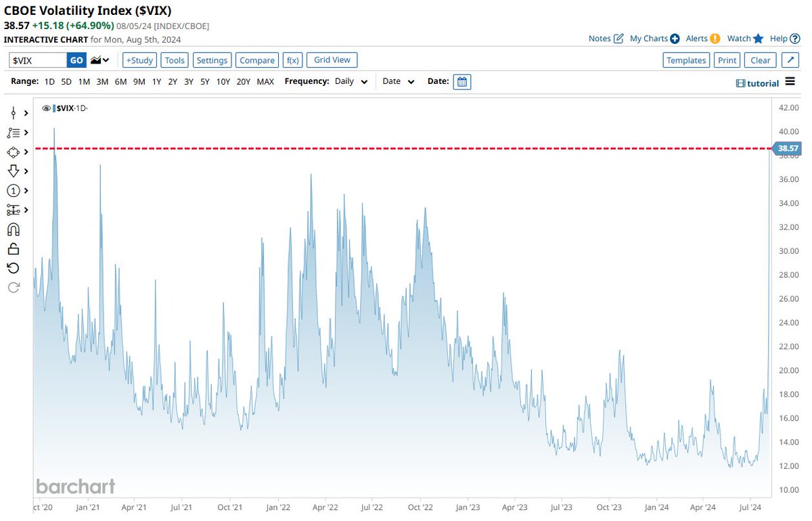Screen dimensions: 812x521
Task: Switch to Grid View
Action: tap(332, 60)
